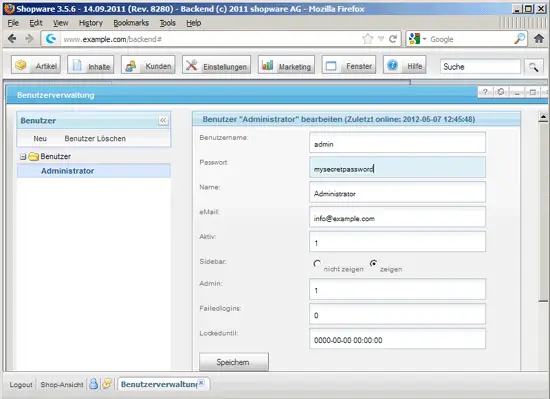Image resolution: width=550 pixels, height=399 pixels.
Task: Reload the page with the refresh icon
Action: pyautogui.click(x=393, y=39)
